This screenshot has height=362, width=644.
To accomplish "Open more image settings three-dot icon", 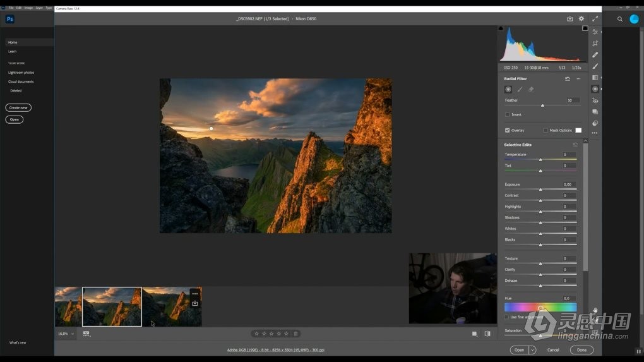I will click(595, 133).
